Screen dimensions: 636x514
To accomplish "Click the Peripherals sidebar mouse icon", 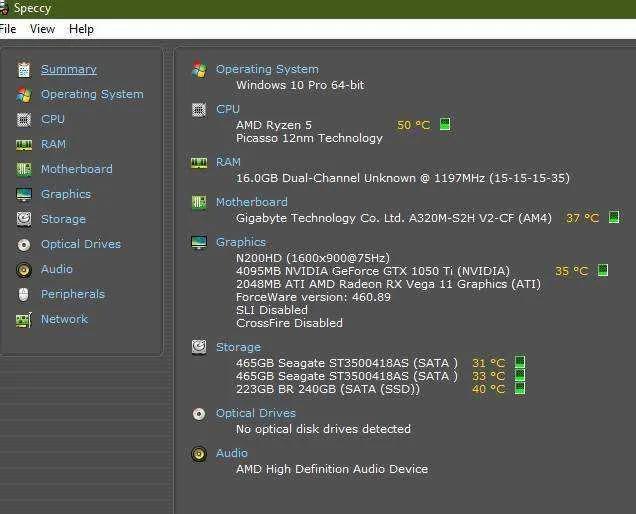I will [24, 295].
